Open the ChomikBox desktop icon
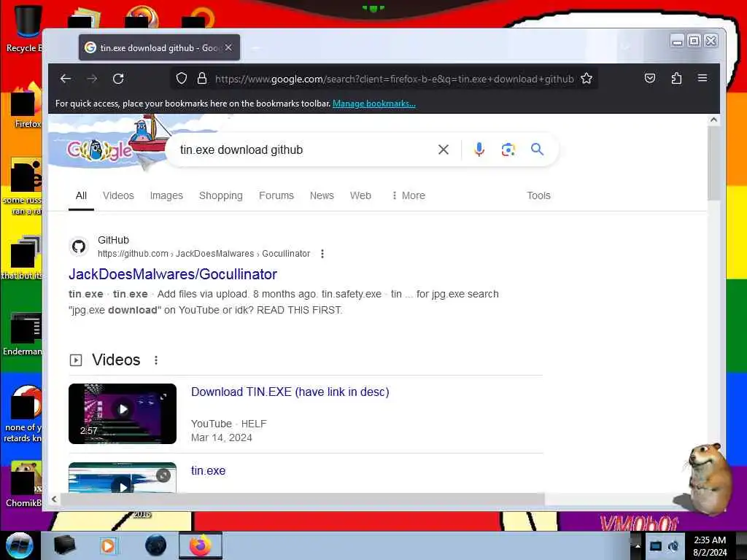747x560 pixels. point(23,485)
